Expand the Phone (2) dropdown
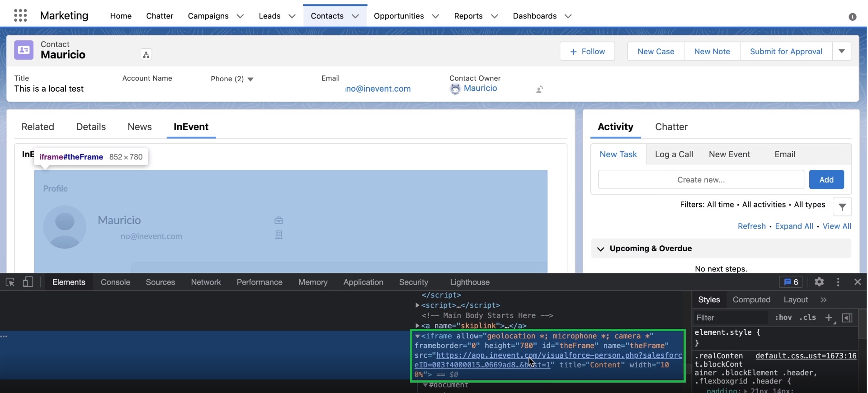Screen dimensions: 868x393 [250, 80]
